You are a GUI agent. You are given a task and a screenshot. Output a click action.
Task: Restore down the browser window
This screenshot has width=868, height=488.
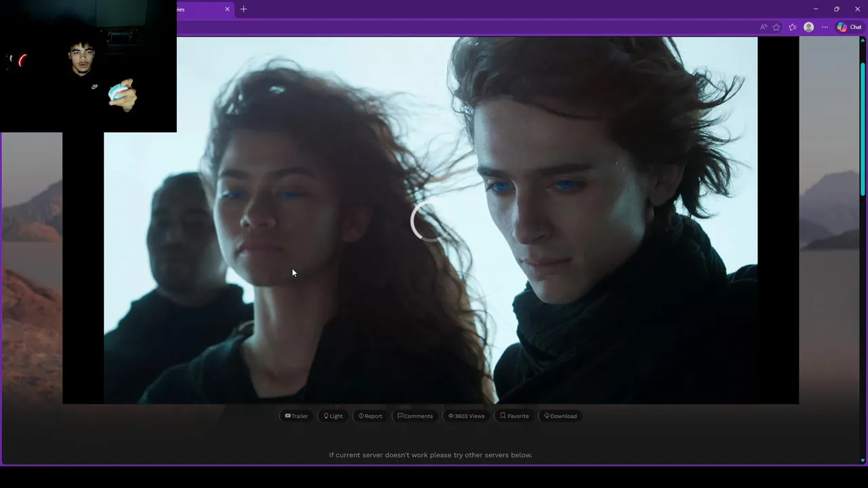coord(836,9)
